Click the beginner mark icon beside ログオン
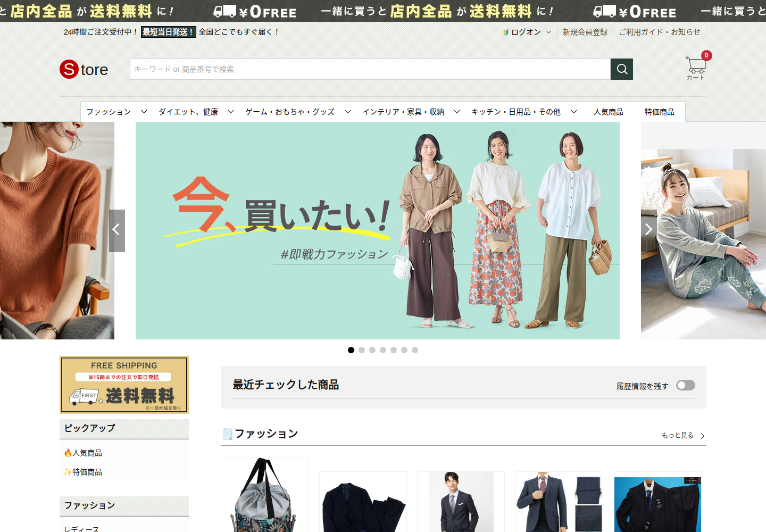 506,32
